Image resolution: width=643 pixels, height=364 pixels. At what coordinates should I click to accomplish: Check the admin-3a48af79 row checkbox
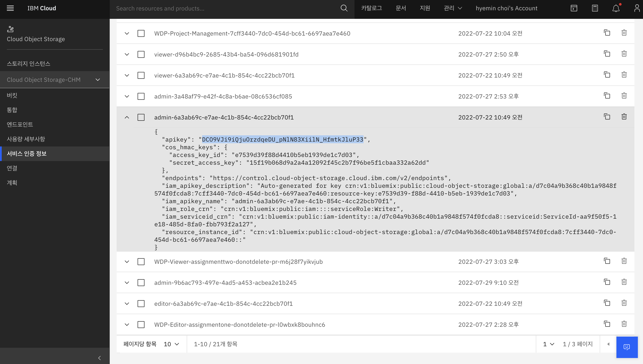point(141,97)
